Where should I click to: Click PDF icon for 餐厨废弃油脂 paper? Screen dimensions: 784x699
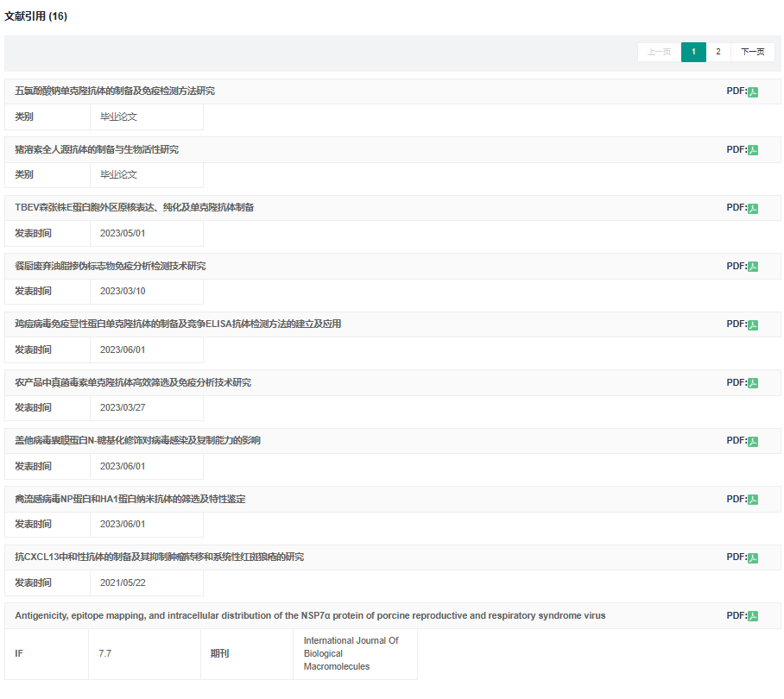753,267
